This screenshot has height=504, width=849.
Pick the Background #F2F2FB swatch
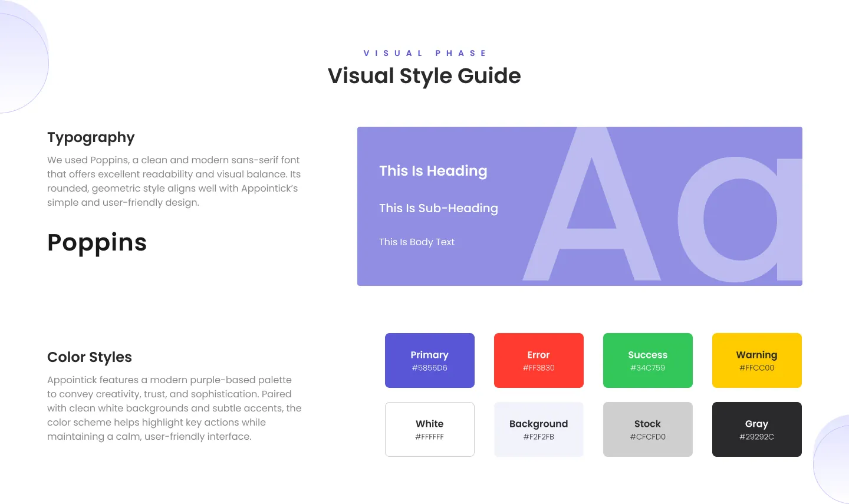click(539, 429)
